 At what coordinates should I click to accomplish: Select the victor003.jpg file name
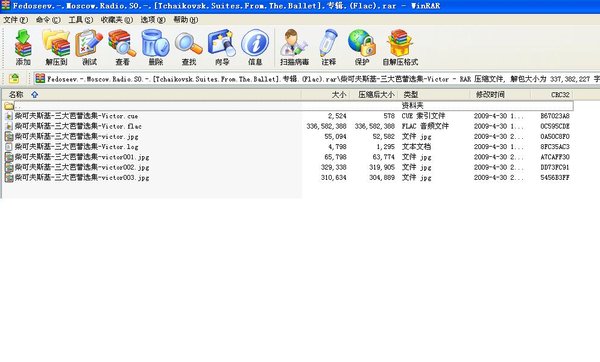[82, 178]
